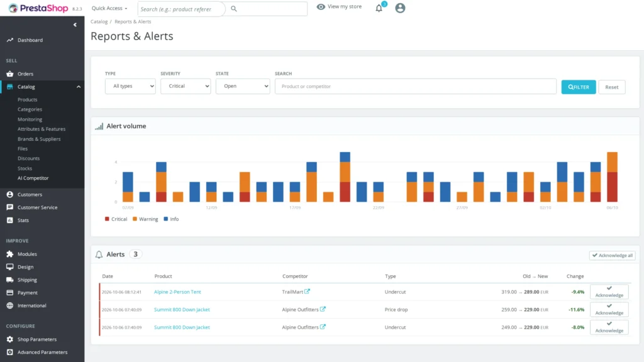Viewport: 644px width, 362px height.
Task: Open Alpine Outfitters external link in 249.00 row
Action: coord(323,327)
